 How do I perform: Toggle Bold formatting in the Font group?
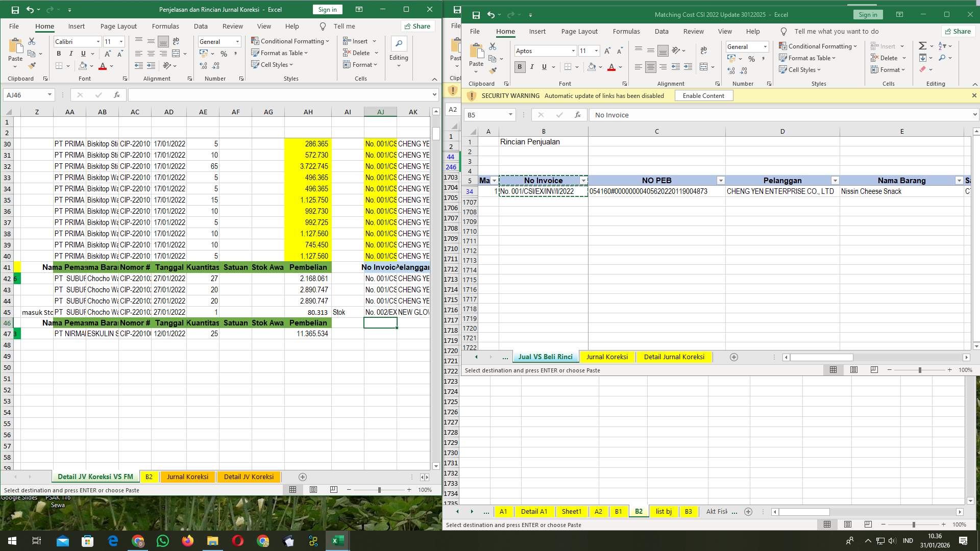click(520, 67)
